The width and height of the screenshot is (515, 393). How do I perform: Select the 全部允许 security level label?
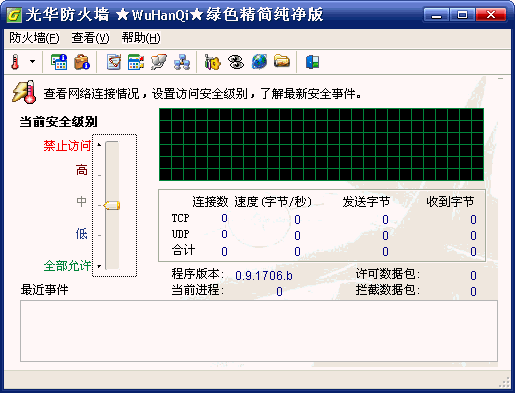pyautogui.click(x=67, y=266)
